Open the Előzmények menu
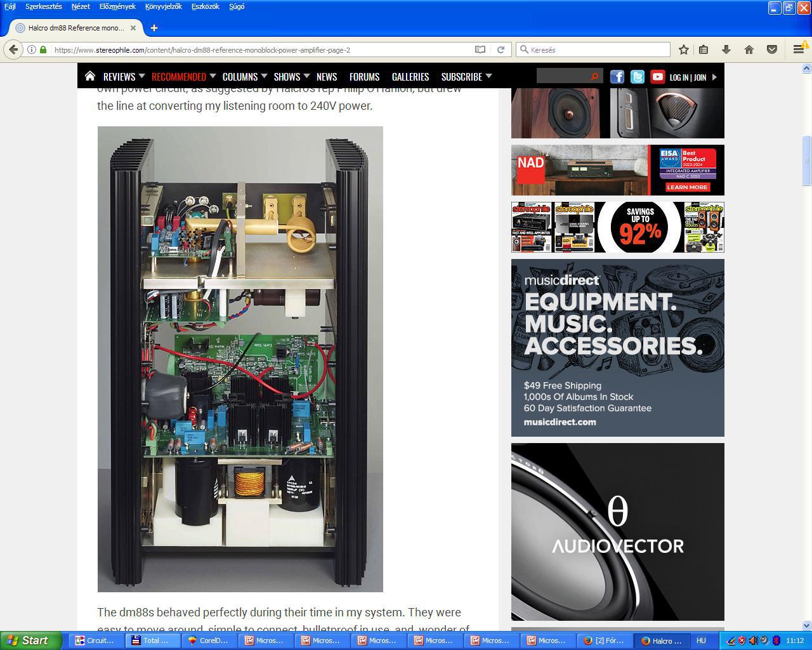Viewport: 812px width, 650px height. click(x=117, y=6)
